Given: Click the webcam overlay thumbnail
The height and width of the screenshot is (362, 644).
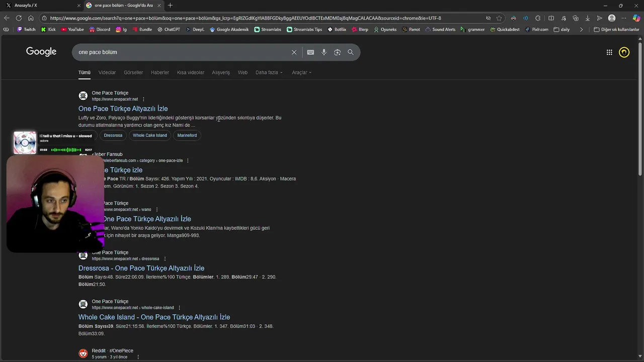Looking at the screenshot, I should coord(55,204).
